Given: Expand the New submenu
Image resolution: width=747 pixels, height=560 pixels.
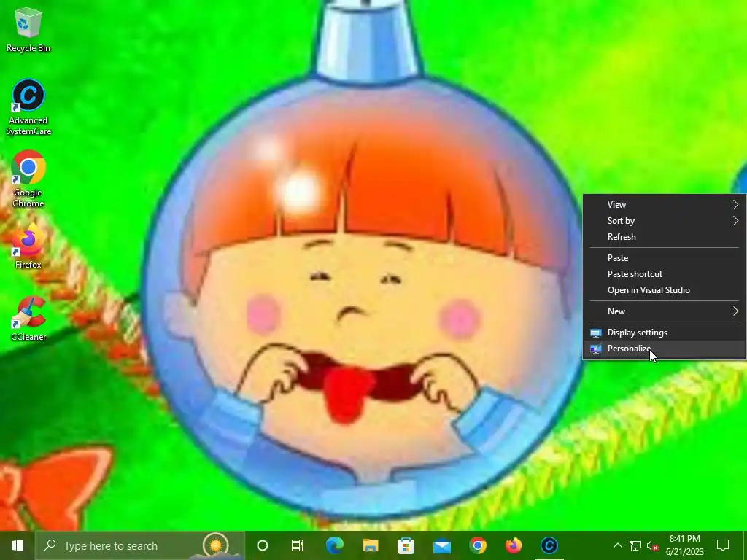Looking at the screenshot, I should coord(665,311).
